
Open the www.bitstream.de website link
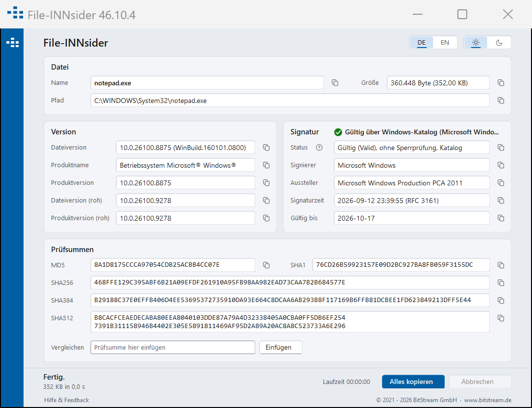pyautogui.click(x=487, y=400)
